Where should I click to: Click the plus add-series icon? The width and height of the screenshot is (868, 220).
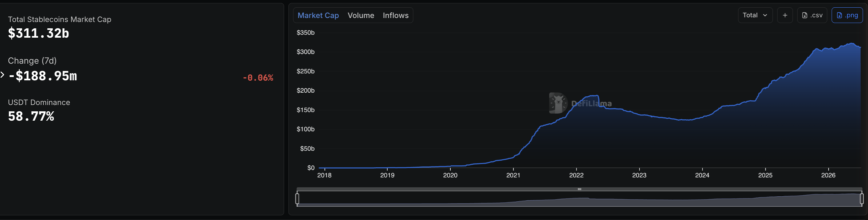pos(785,15)
